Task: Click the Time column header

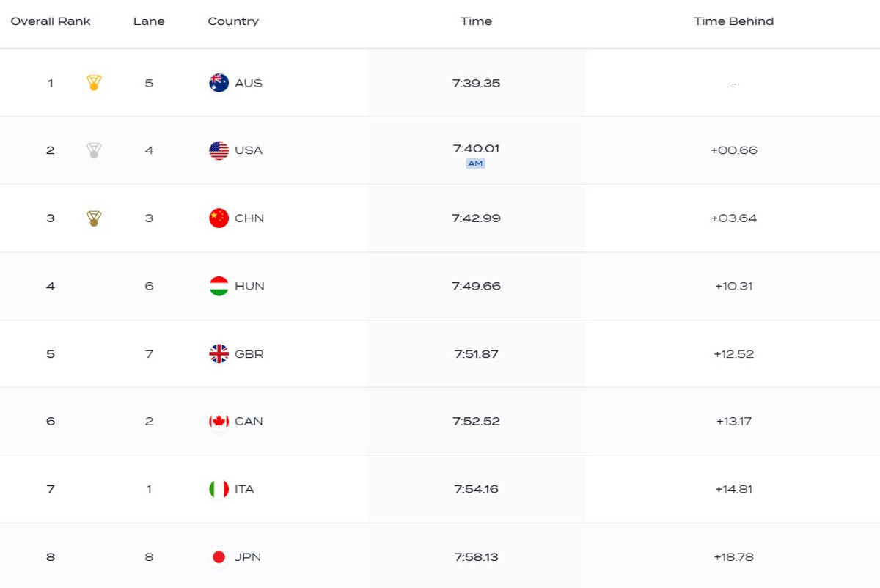Action: tap(476, 21)
